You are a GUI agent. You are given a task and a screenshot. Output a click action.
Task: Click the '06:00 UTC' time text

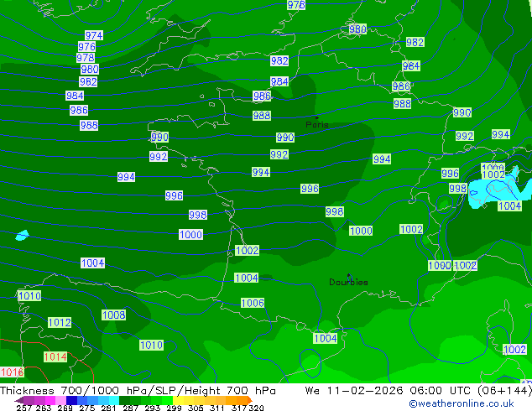point(440,391)
